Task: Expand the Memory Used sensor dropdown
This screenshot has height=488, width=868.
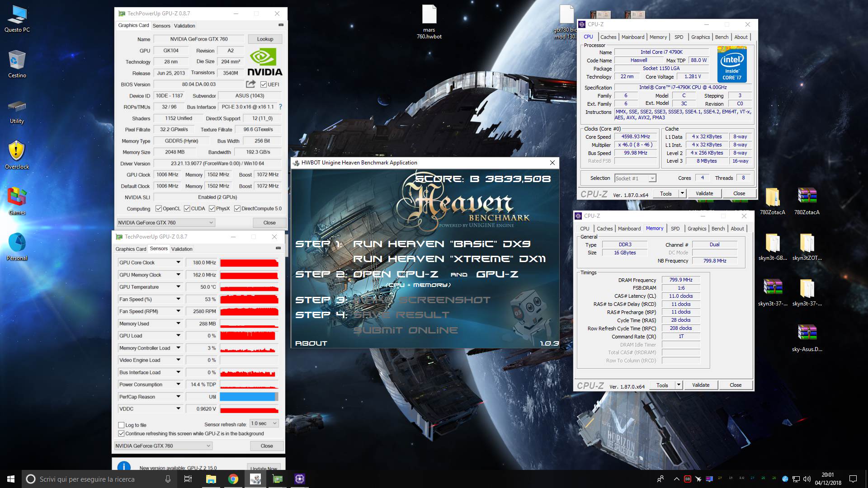Action: tap(178, 324)
